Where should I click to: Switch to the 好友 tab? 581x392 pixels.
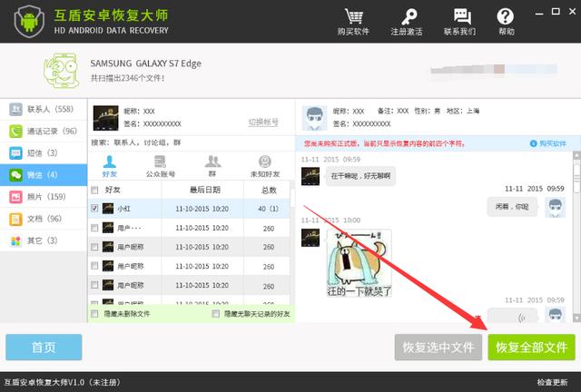(109, 166)
